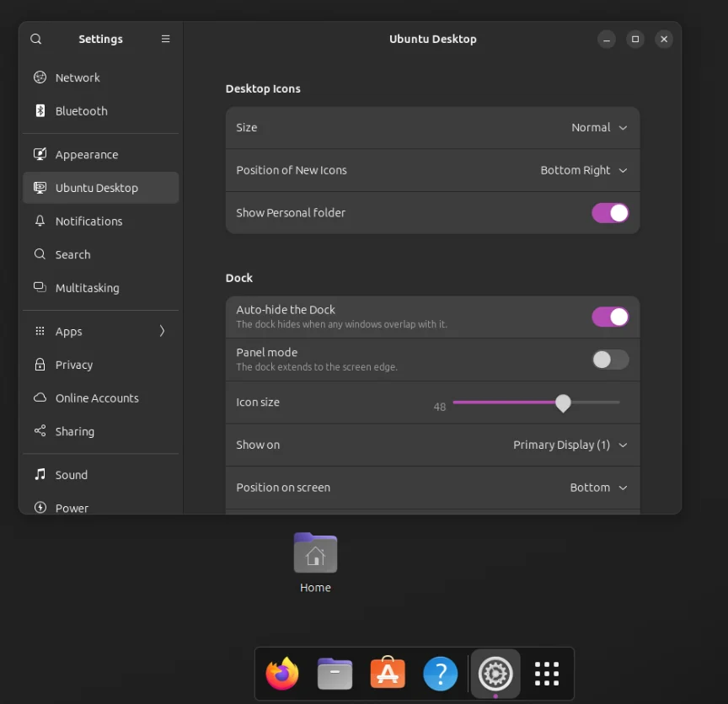The image size is (728, 704).
Task: Click the Dock section heading
Action: (x=239, y=278)
